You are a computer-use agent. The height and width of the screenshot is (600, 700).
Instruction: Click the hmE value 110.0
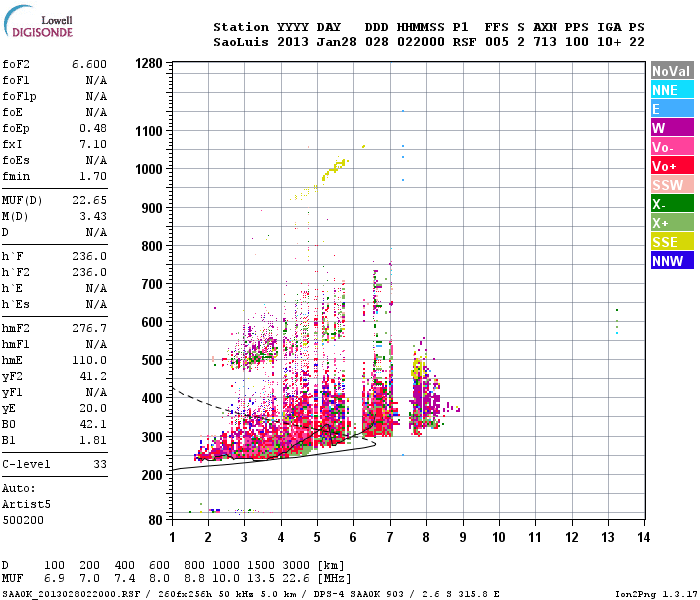(x=89, y=360)
